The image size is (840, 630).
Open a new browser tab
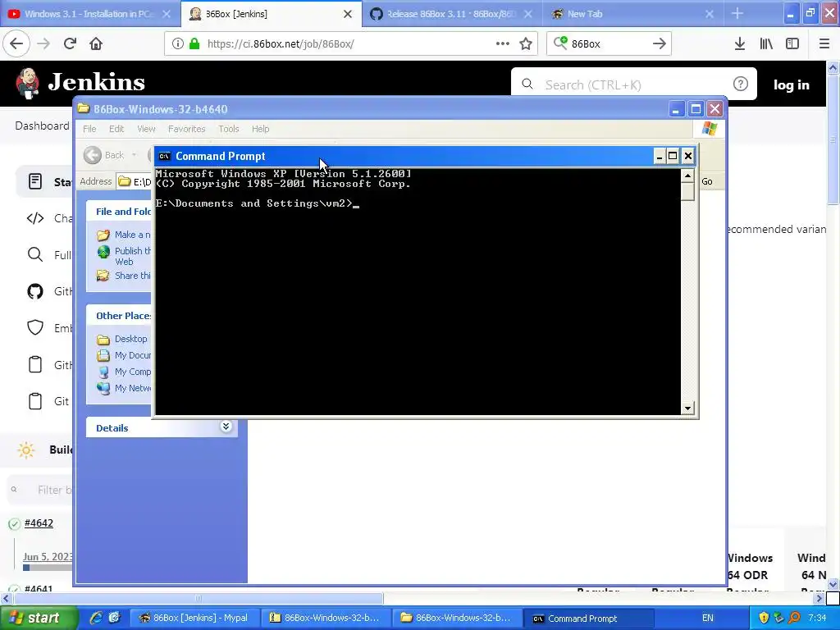(x=737, y=13)
